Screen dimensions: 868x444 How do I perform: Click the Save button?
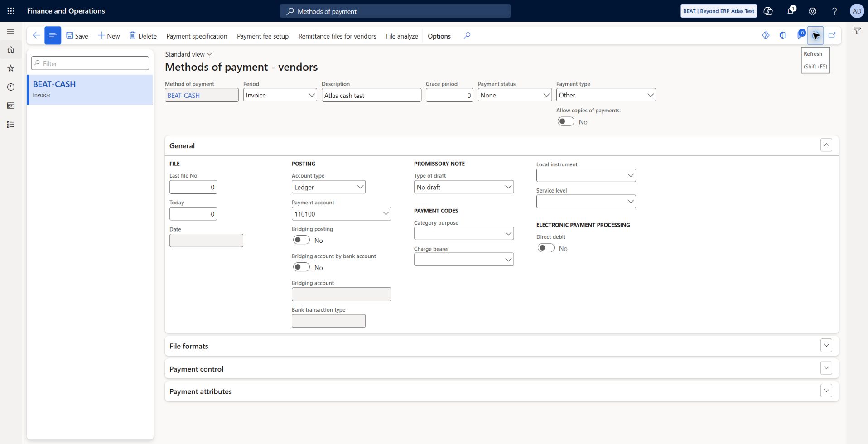tap(77, 36)
